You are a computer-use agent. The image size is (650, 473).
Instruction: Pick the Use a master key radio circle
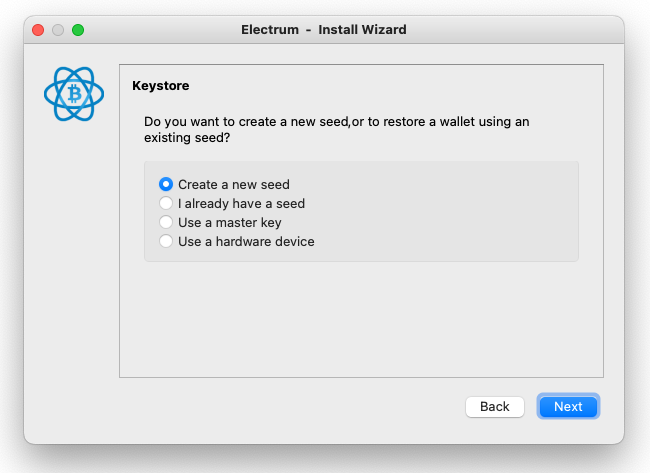click(166, 222)
